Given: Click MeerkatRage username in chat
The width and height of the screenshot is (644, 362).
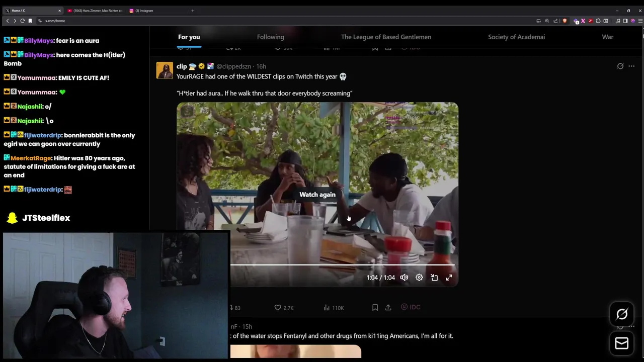Looking at the screenshot, I should pyautogui.click(x=31, y=158).
